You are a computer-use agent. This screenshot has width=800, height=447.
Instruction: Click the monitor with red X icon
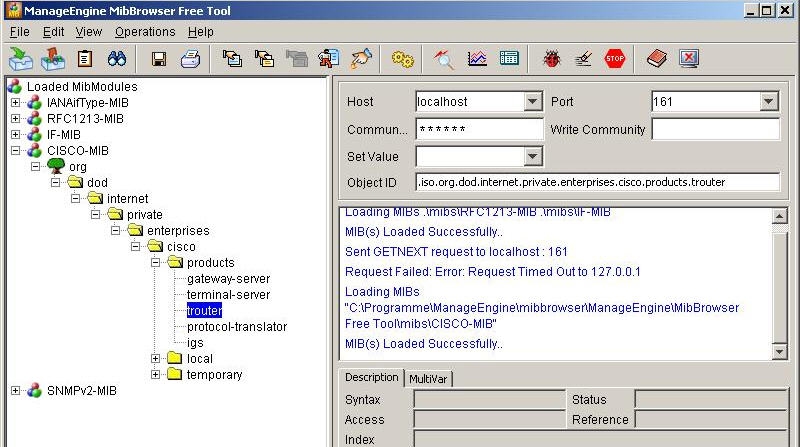click(x=689, y=59)
